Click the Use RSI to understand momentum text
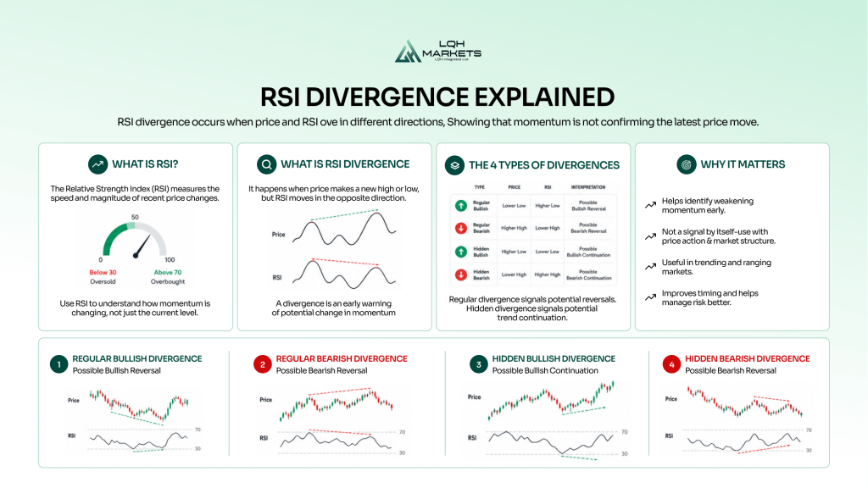Screen dimensions: 868x488 click(x=135, y=308)
